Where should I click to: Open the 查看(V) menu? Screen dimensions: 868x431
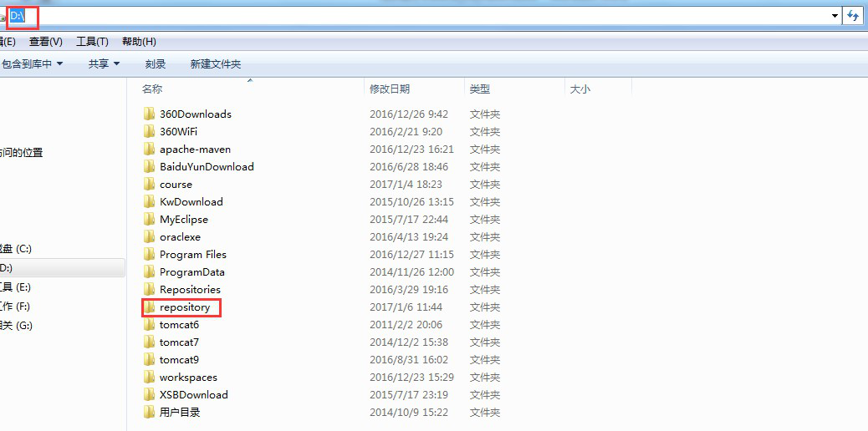tap(46, 42)
